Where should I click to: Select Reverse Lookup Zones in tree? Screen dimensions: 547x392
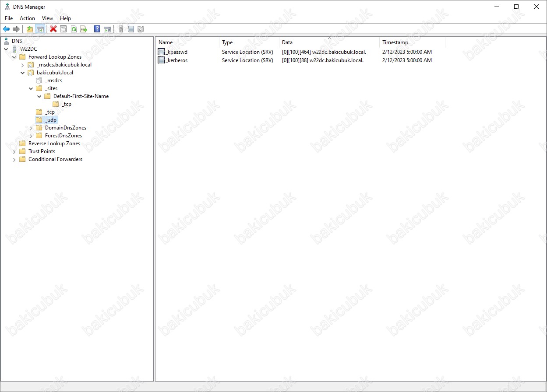tap(54, 143)
